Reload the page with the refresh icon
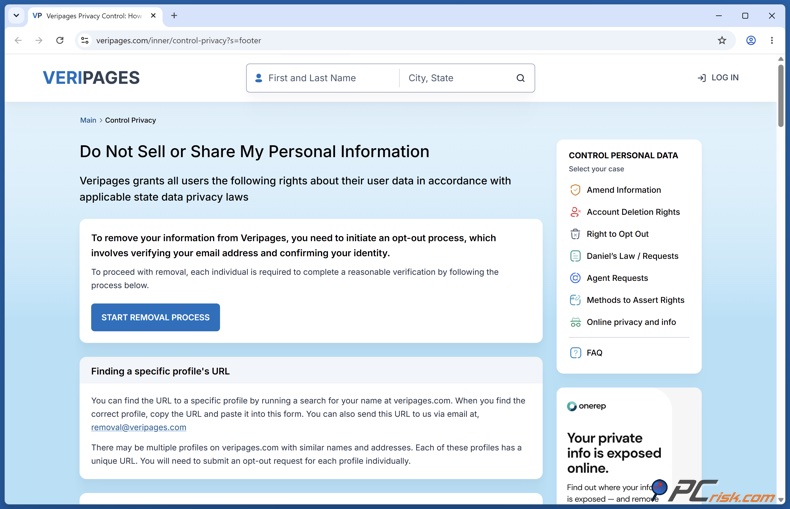The width and height of the screenshot is (790, 509). coord(59,40)
